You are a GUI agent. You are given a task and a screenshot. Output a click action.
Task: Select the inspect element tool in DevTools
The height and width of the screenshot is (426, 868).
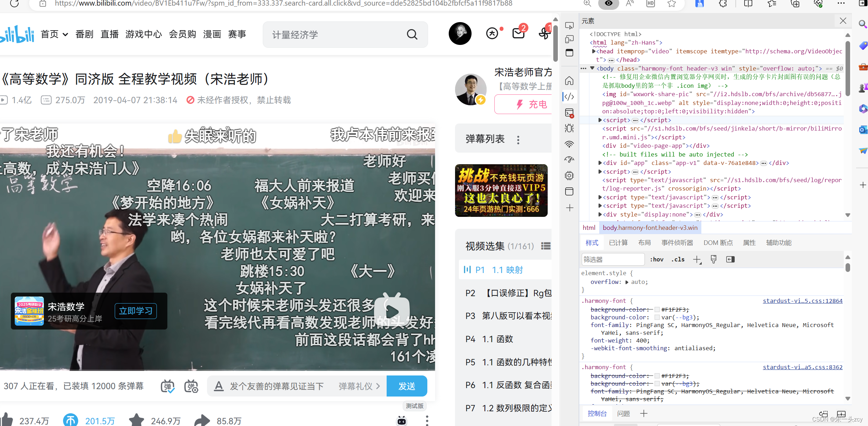point(569,25)
